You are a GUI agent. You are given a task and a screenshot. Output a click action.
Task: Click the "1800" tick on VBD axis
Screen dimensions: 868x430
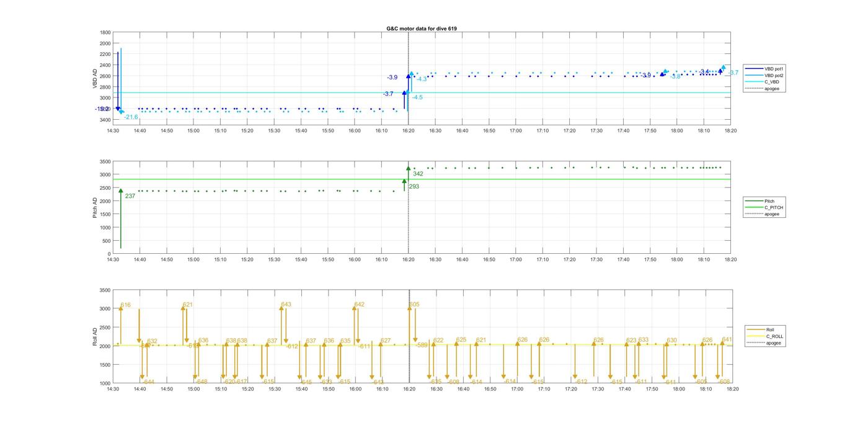click(105, 32)
